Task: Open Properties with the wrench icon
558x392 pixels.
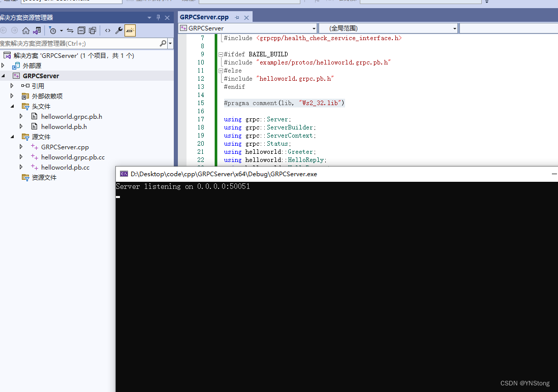Action: 119,31
